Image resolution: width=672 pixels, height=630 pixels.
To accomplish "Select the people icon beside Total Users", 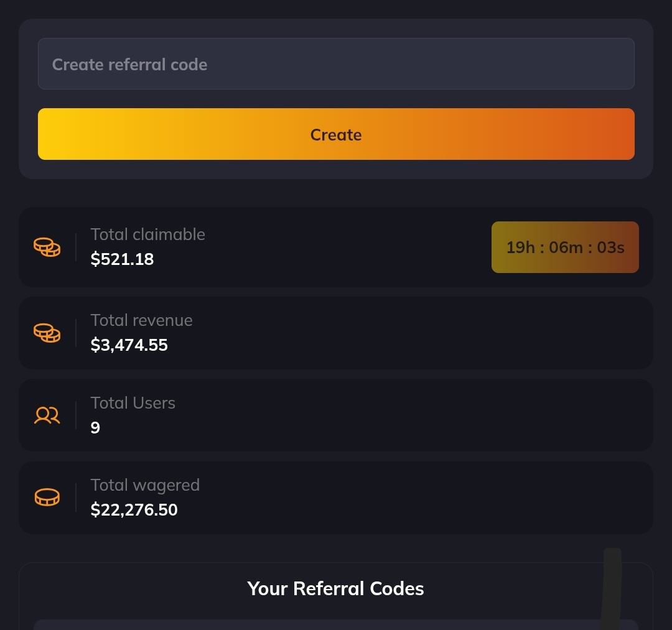I will [47, 415].
